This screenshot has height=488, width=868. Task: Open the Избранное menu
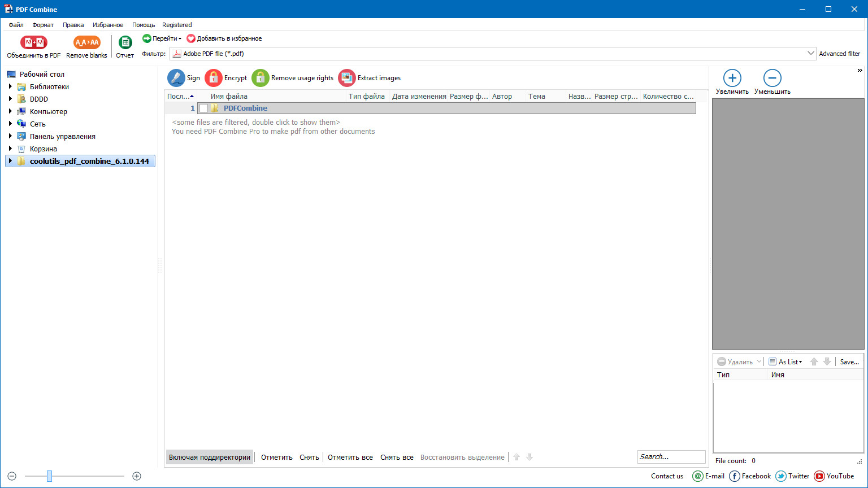pos(108,25)
